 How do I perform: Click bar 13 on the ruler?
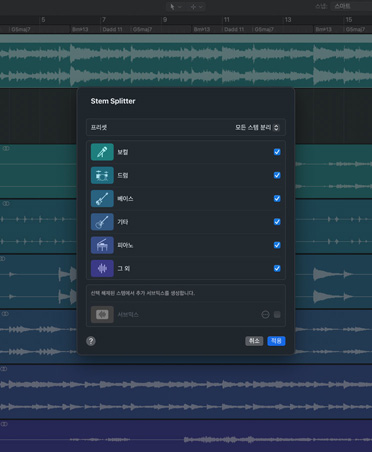coord(288,20)
